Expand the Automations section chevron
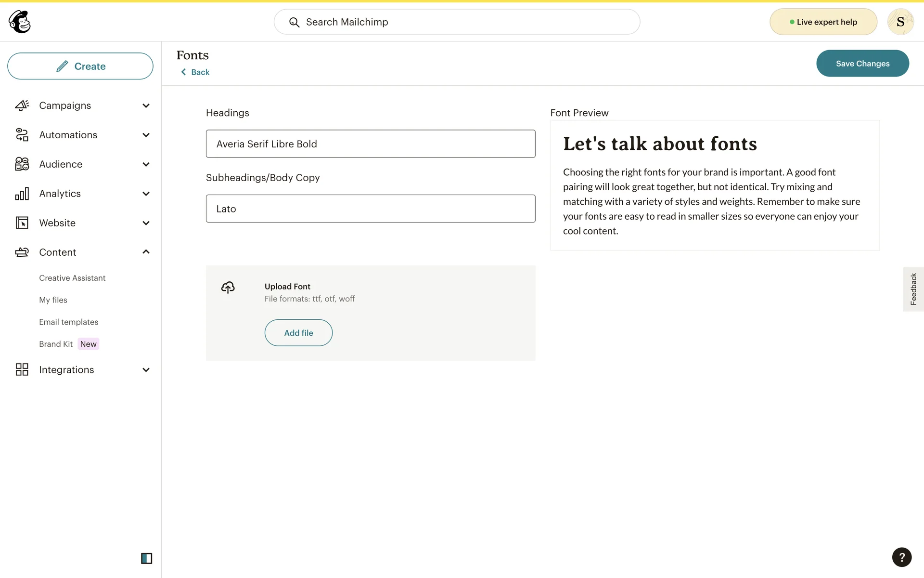 pos(146,135)
